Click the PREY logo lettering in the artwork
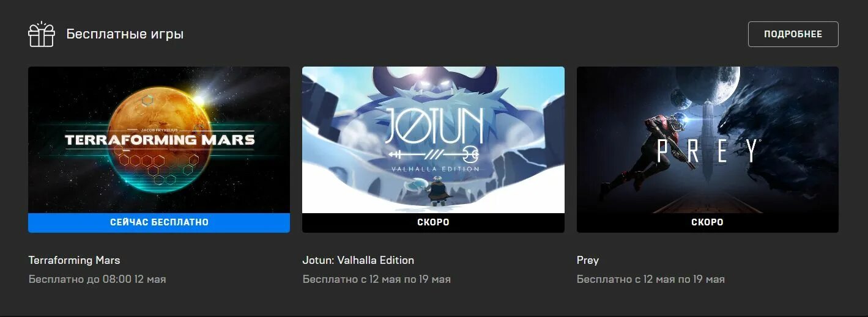868x317 pixels. click(708, 151)
